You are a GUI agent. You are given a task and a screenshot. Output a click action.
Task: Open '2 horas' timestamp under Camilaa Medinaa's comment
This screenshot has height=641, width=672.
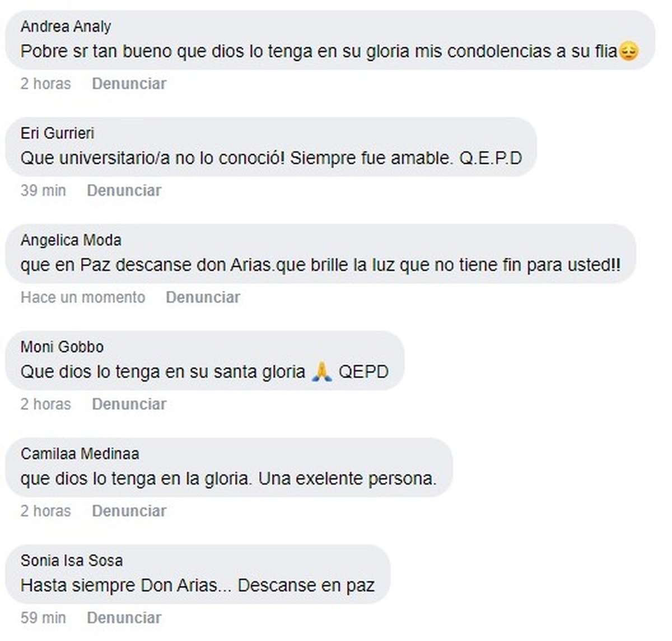point(46,511)
